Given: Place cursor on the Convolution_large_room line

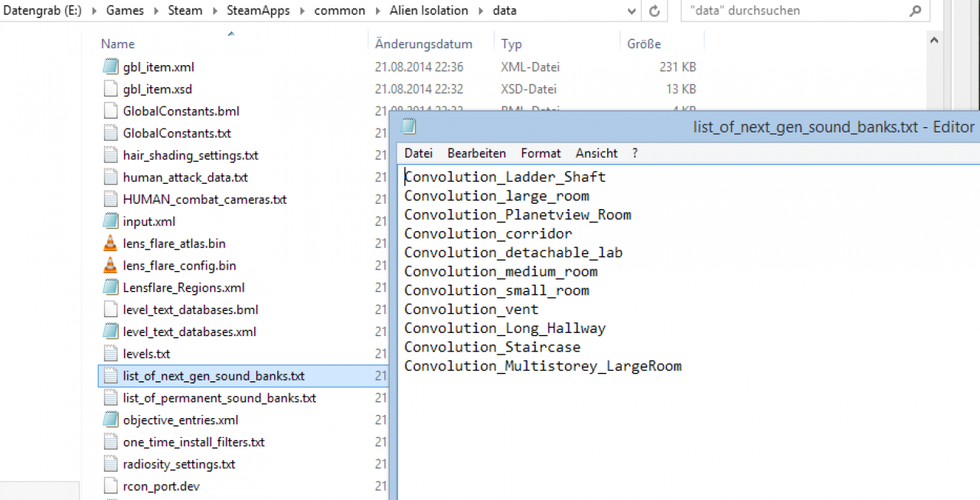Looking at the screenshot, I should [497, 196].
